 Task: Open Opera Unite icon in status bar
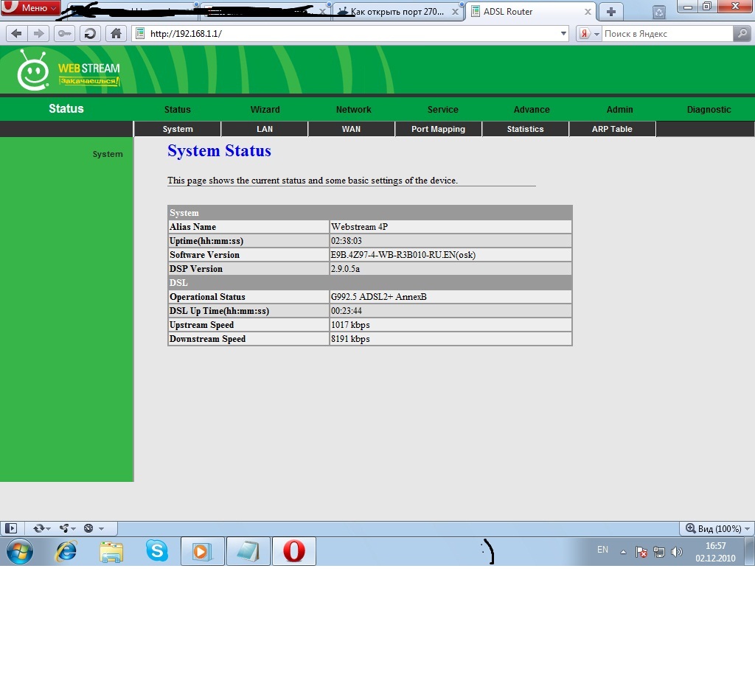pos(64,528)
